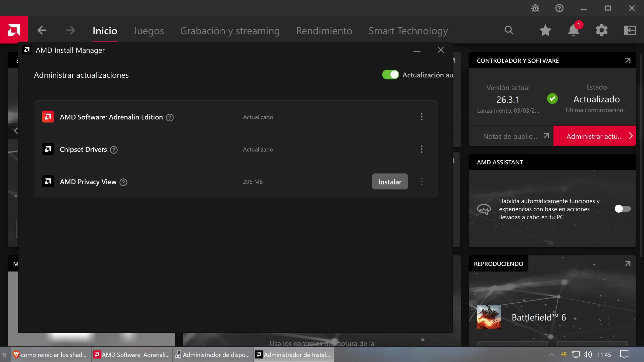
Task: Disable automatic update toggle
Action: (x=390, y=75)
